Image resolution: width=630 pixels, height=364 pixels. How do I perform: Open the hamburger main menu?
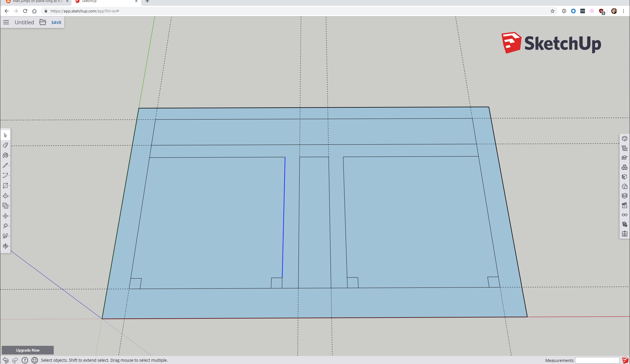pyautogui.click(x=6, y=22)
